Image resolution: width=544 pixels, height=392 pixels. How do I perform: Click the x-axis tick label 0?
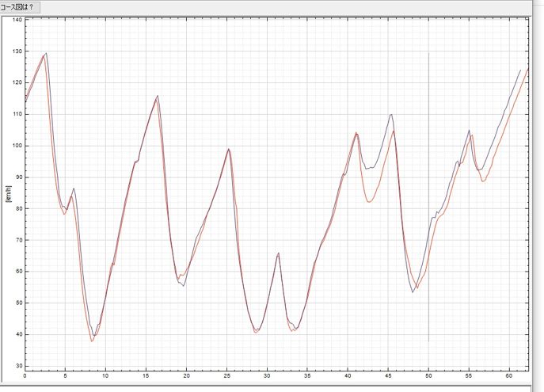click(x=25, y=377)
